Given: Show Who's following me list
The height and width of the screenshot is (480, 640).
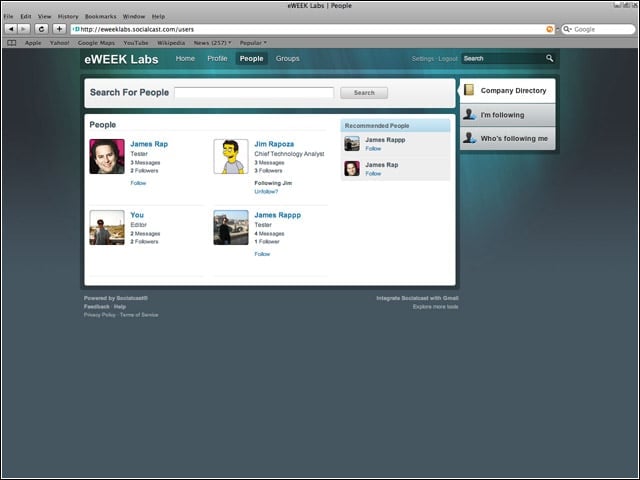Looking at the screenshot, I should coord(507,138).
